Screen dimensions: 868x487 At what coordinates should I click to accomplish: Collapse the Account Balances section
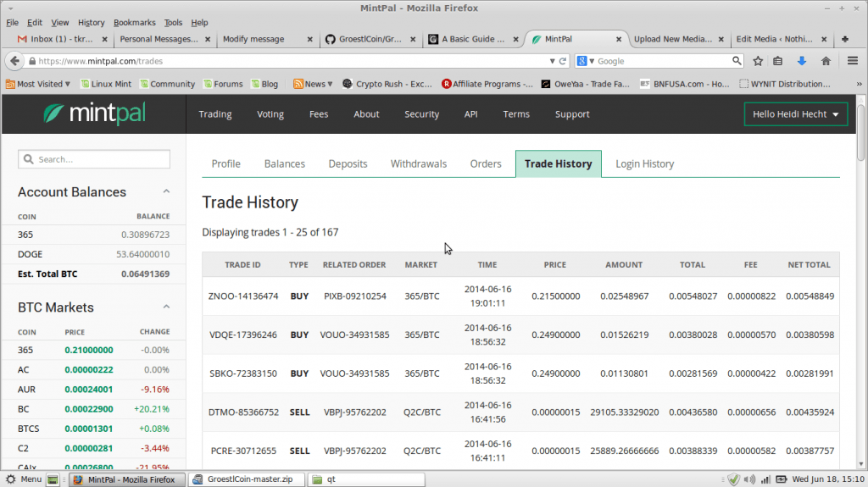pyautogui.click(x=166, y=191)
